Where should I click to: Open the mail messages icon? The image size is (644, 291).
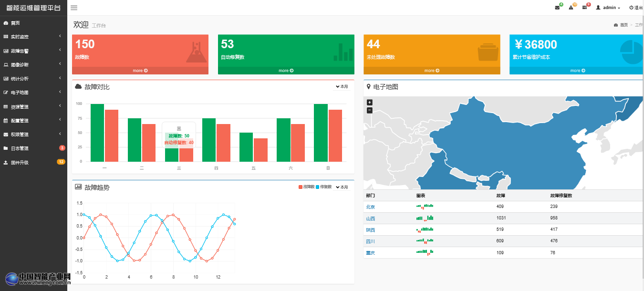point(557,8)
